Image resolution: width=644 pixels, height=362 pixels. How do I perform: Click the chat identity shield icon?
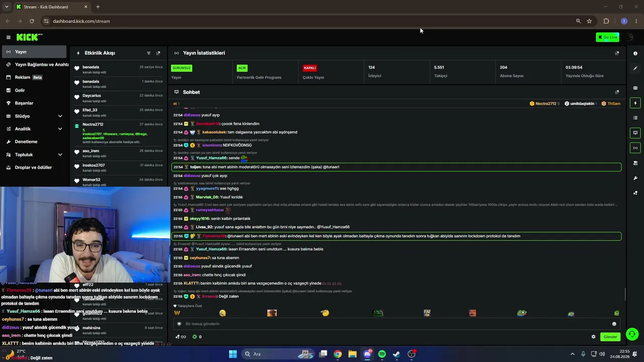[x=179, y=324]
